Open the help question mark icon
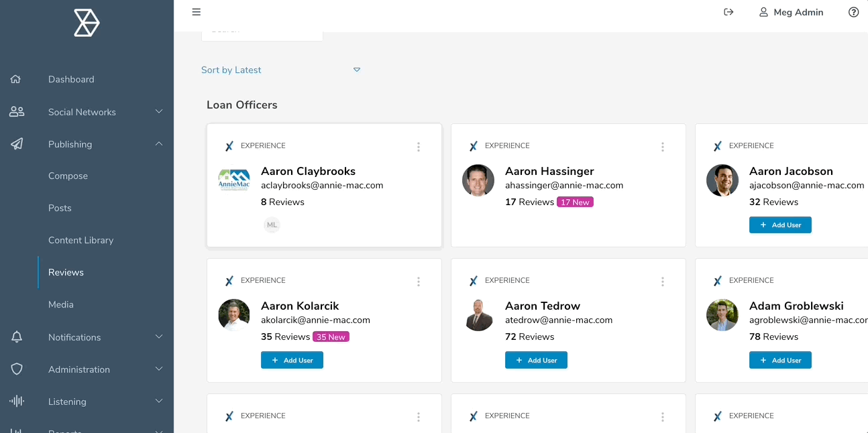This screenshot has width=868, height=433. (x=853, y=12)
